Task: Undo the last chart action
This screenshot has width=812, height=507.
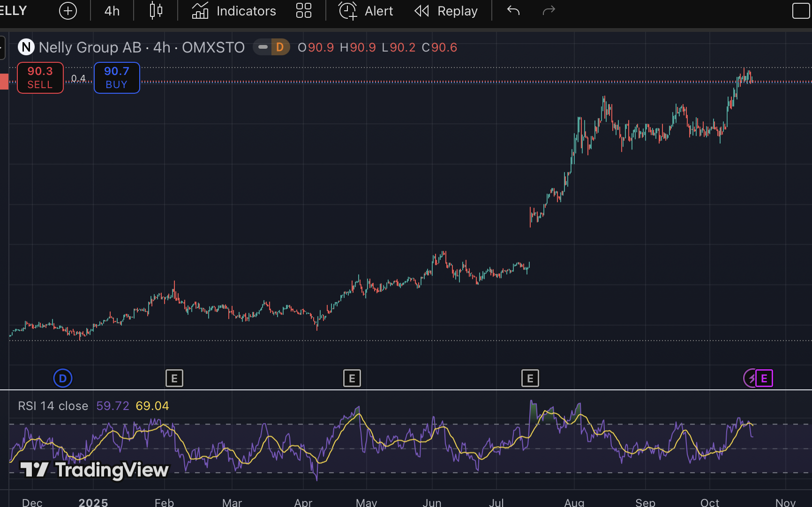Action: click(x=513, y=11)
